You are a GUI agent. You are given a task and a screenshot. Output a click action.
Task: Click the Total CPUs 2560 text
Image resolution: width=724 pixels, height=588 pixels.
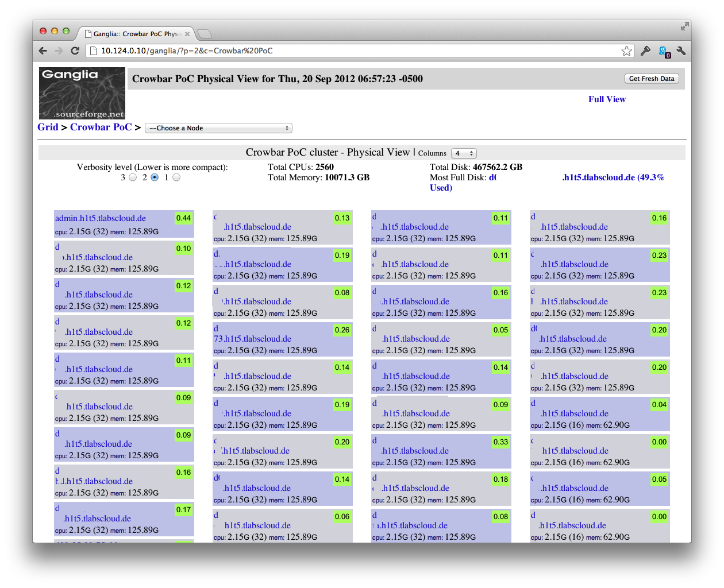click(x=301, y=167)
